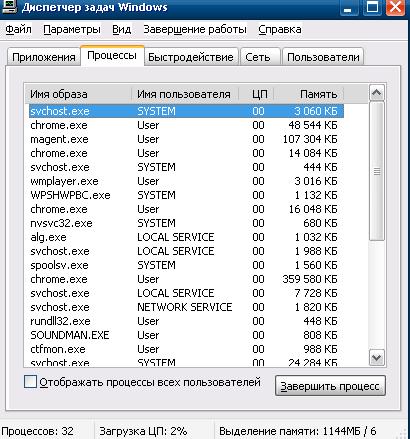Select chrome.exe using 359 580 КБ
Screen dimensions: 410x439
(186, 279)
